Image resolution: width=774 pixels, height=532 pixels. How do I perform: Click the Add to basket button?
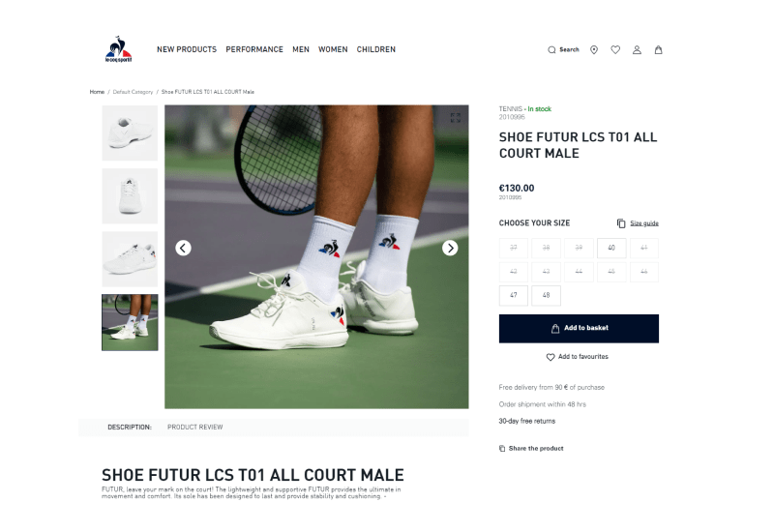click(x=579, y=328)
